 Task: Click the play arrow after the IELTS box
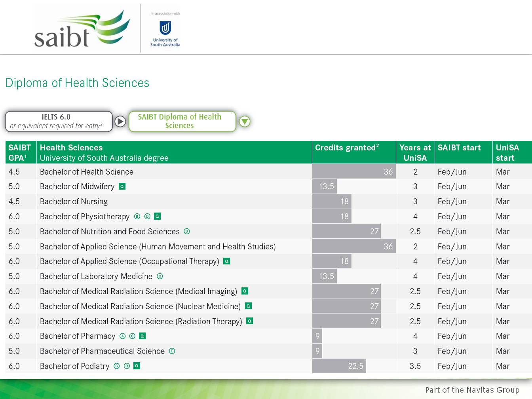tap(120, 121)
